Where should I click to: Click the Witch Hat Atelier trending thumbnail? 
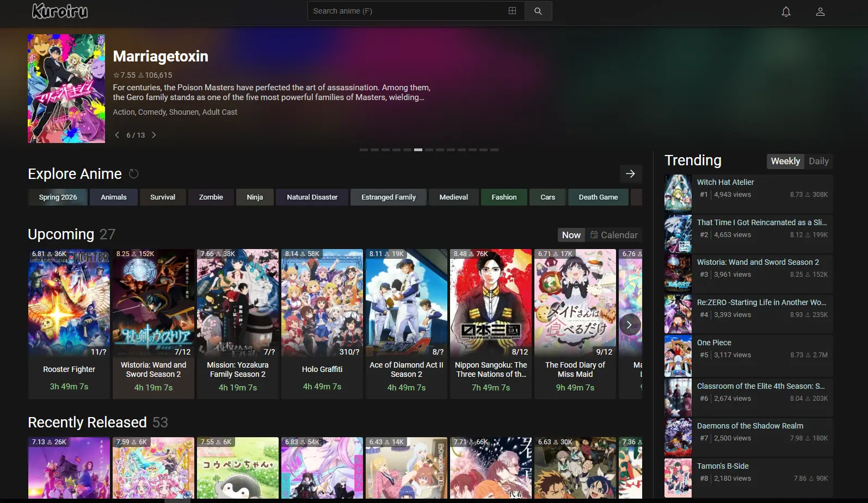(678, 193)
